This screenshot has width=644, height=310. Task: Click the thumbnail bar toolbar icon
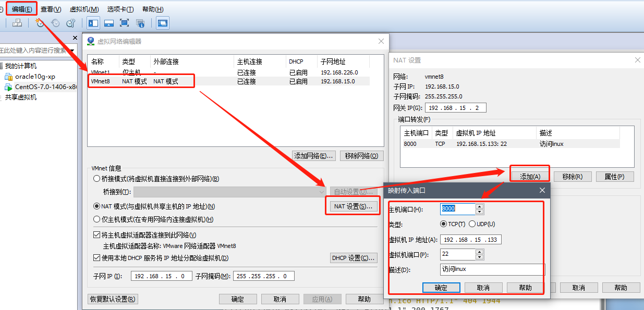coord(109,23)
